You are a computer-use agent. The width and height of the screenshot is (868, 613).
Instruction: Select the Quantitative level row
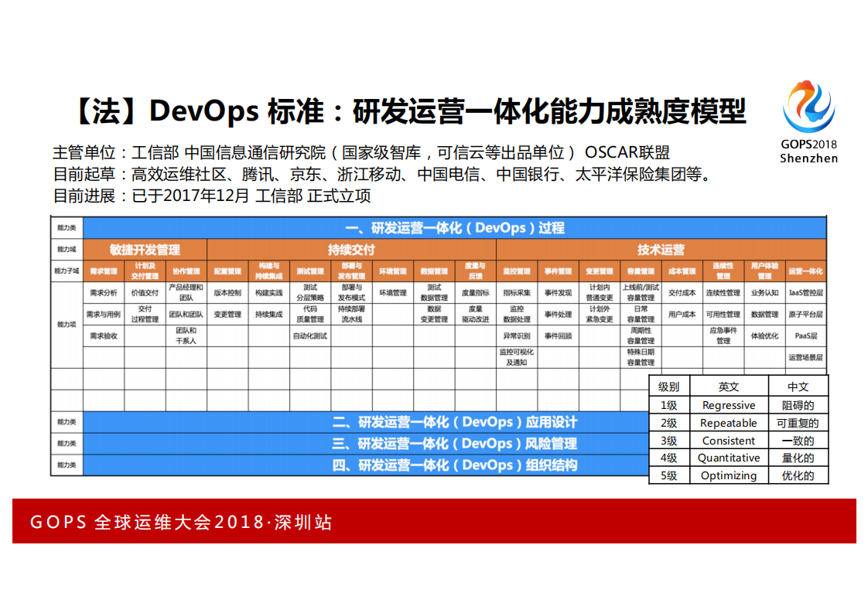click(x=730, y=458)
